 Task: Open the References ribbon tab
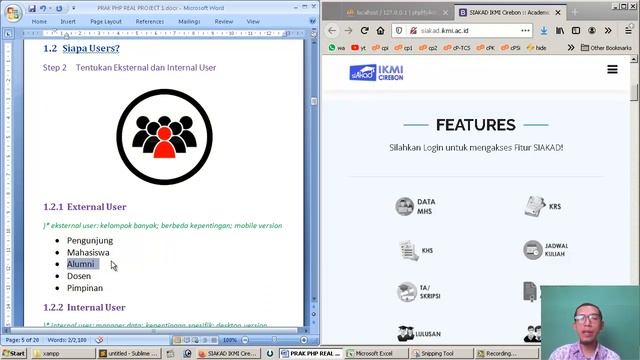[x=149, y=21]
